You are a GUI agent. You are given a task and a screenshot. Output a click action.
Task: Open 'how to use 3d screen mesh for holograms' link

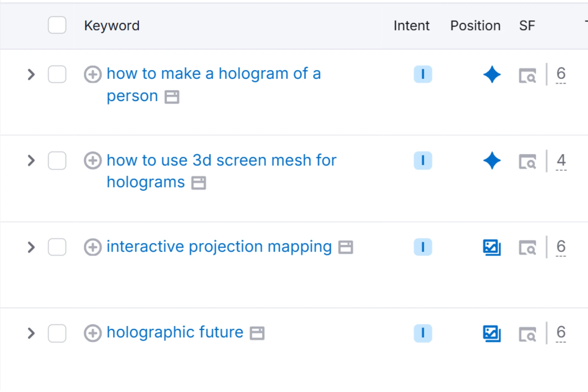[221, 160]
